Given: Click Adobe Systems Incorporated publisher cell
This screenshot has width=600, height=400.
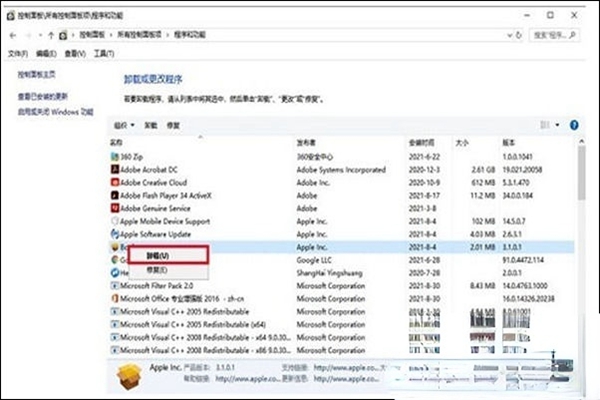Looking at the screenshot, I should point(341,169).
